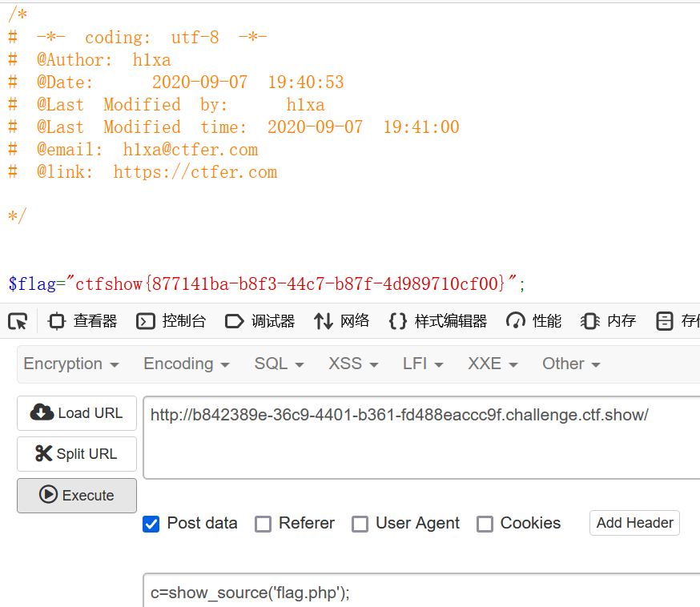Tick the User Agent checkbox
Image resolution: width=700 pixels, height=607 pixels.
pyautogui.click(x=360, y=524)
